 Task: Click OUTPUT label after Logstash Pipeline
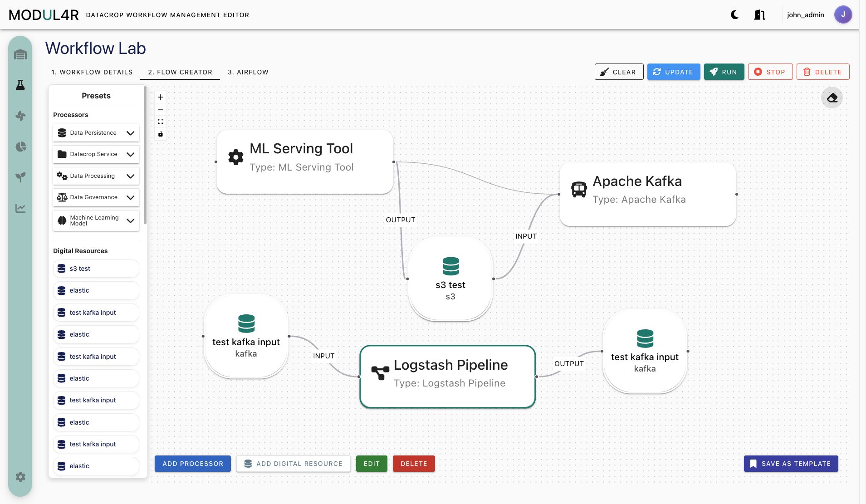[569, 364]
